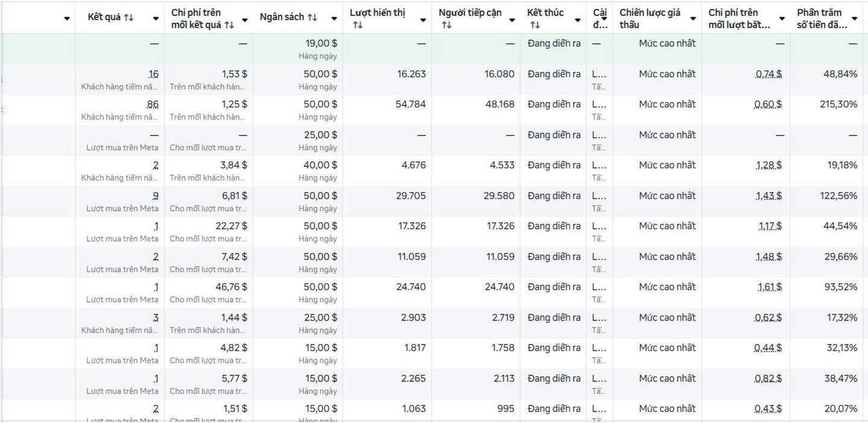Open dropdown arrow for Người tiếp cận column

pyautogui.click(x=512, y=20)
